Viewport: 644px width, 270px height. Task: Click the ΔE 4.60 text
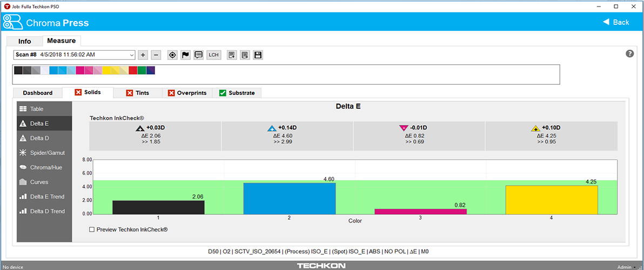(283, 135)
